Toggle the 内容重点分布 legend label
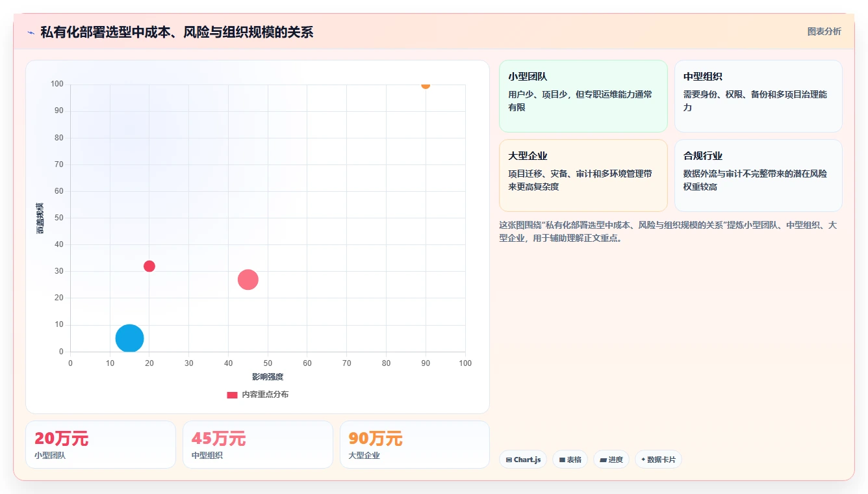This screenshot has height=494, width=868. point(265,395)
